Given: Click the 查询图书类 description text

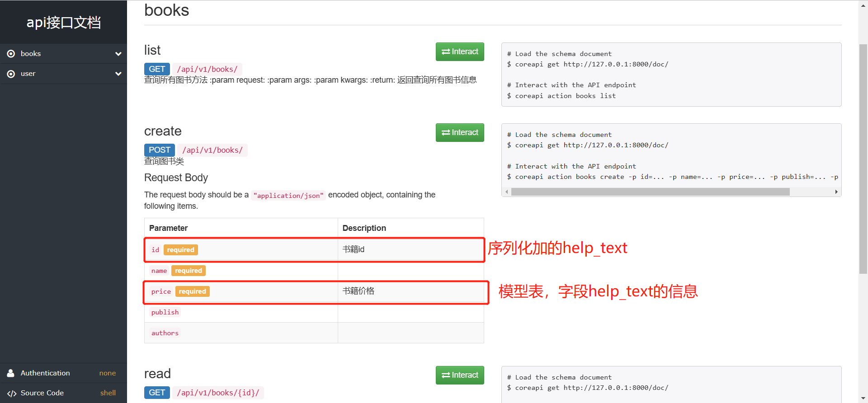Looking at the screenshot, I should coord(164,161).
